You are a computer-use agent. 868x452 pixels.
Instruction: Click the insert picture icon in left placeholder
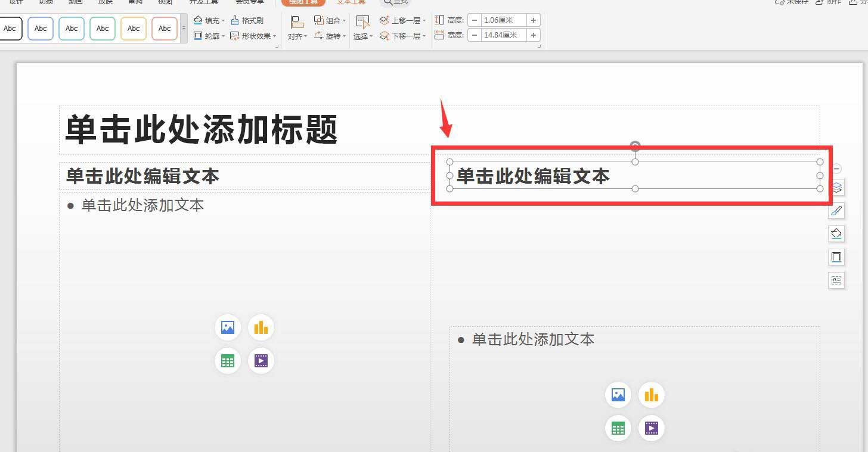click(227, 327)
